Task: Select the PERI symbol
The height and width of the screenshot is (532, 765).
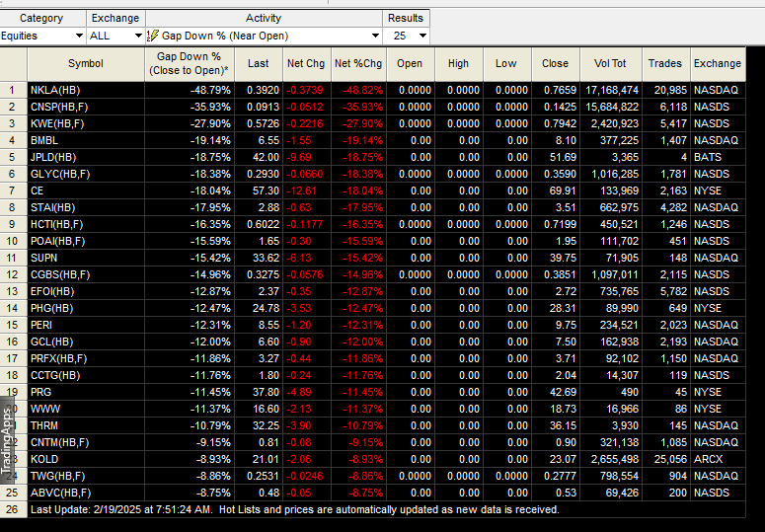Action: [41, 325]
